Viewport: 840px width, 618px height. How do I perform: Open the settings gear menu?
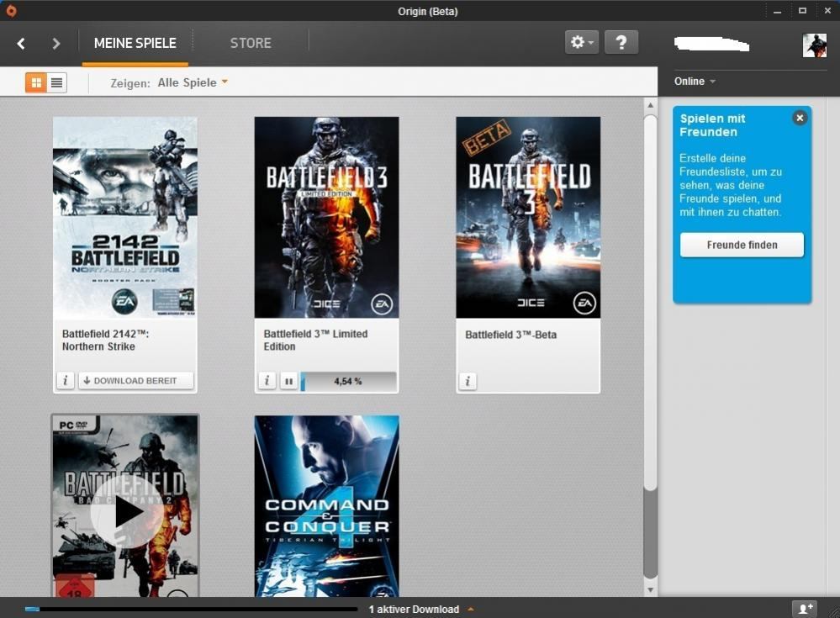(x=582, y=42)
